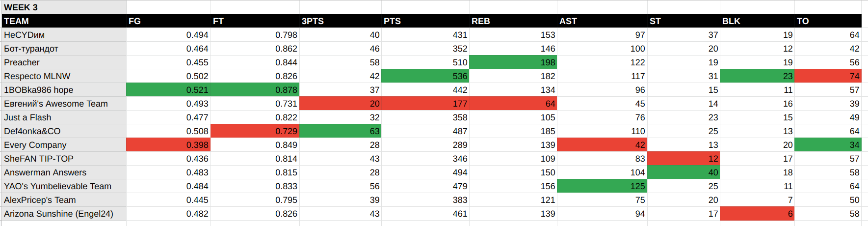This screenshot has width=868, height=226.
Task: Click the TEAM column header
Action: point(63,21)
